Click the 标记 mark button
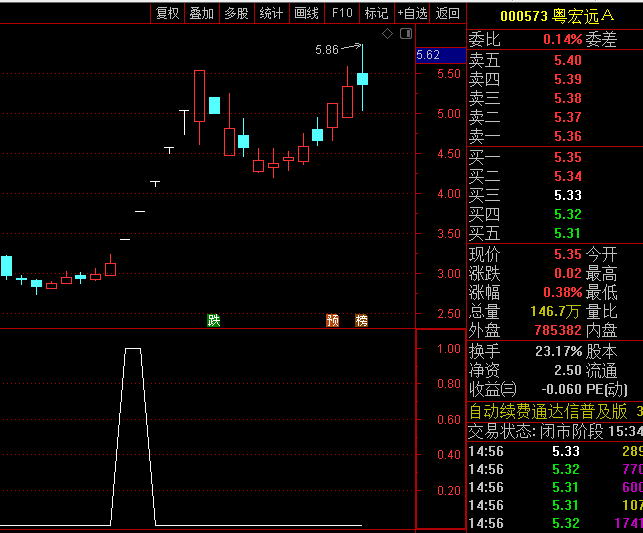Screen dimensions: 643x533 point(376,13)
